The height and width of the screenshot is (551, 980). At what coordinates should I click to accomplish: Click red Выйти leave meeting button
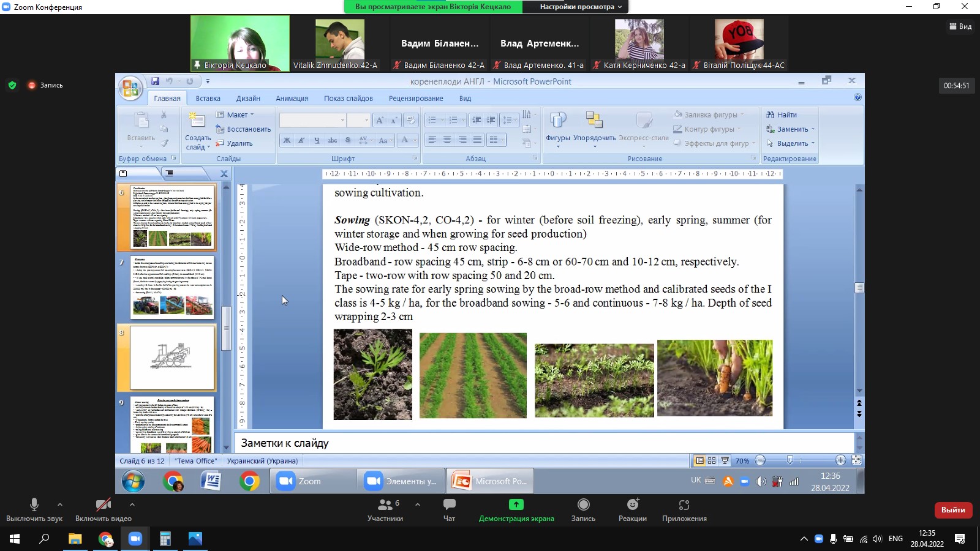[953, 510]
